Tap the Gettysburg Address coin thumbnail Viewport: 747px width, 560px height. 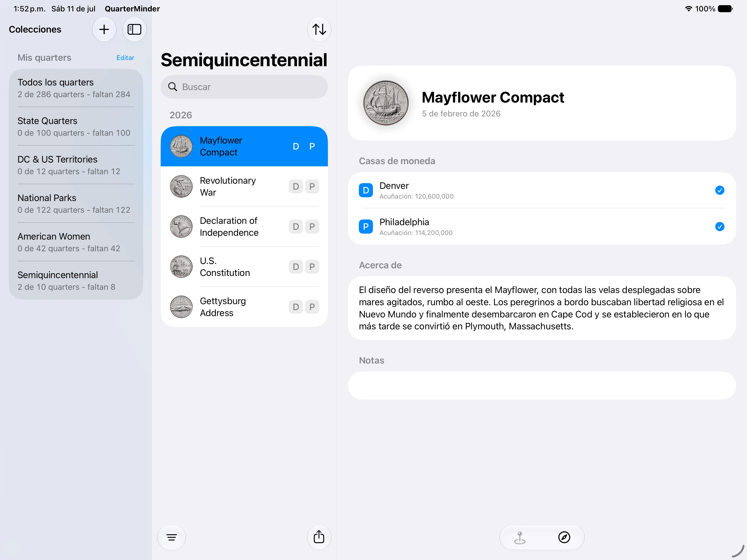[x=181, y=307]
